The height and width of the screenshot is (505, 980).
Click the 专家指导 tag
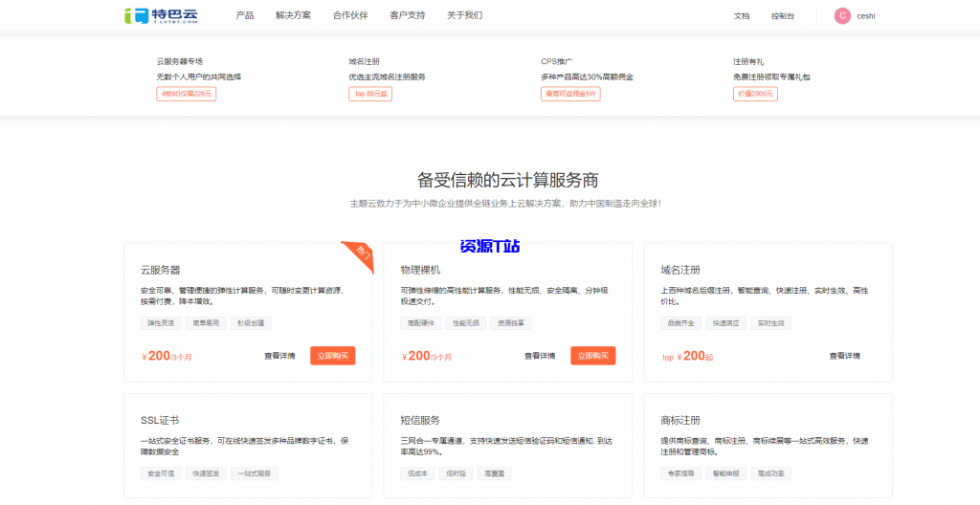680,473
